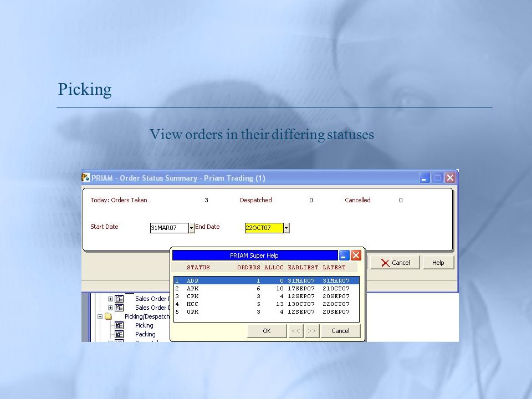Close the Order Status Summary window
Screen dimensions: 532x399
click(x=450, y=178)
